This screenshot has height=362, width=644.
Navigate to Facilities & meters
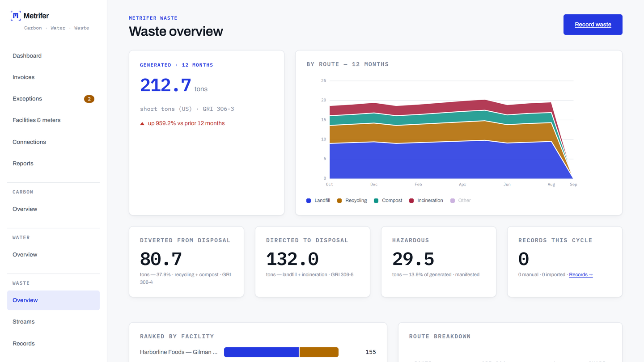(53, 120)
